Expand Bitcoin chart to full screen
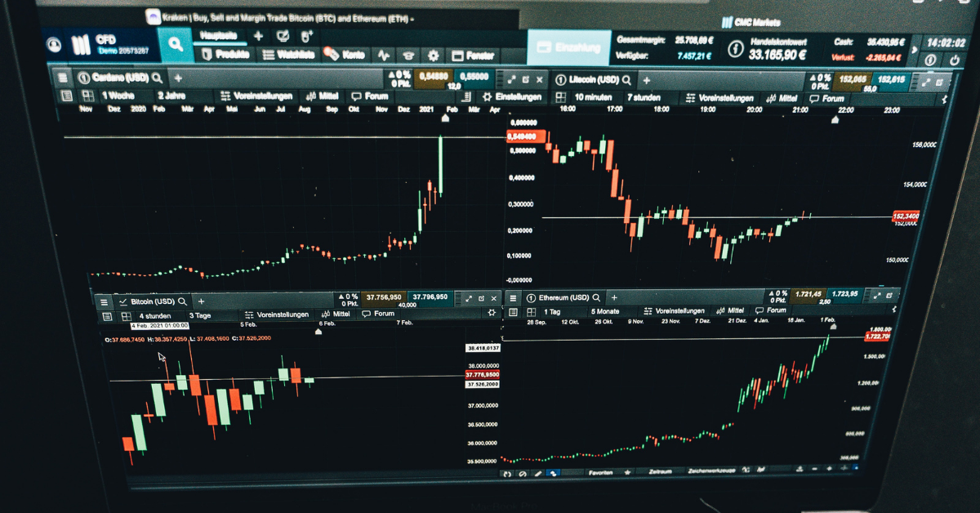The width and height of the screenshot is (980, 513). pos(469,299)
